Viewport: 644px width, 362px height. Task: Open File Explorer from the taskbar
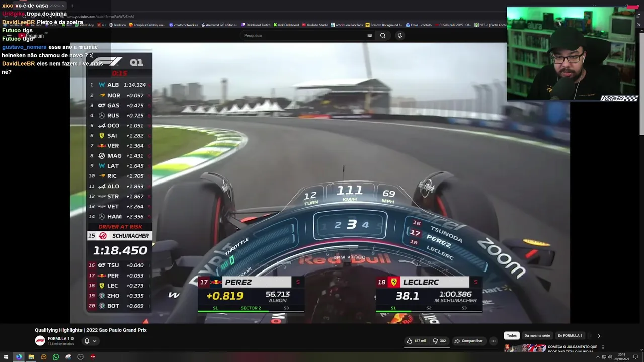click(x=31, y=357)
